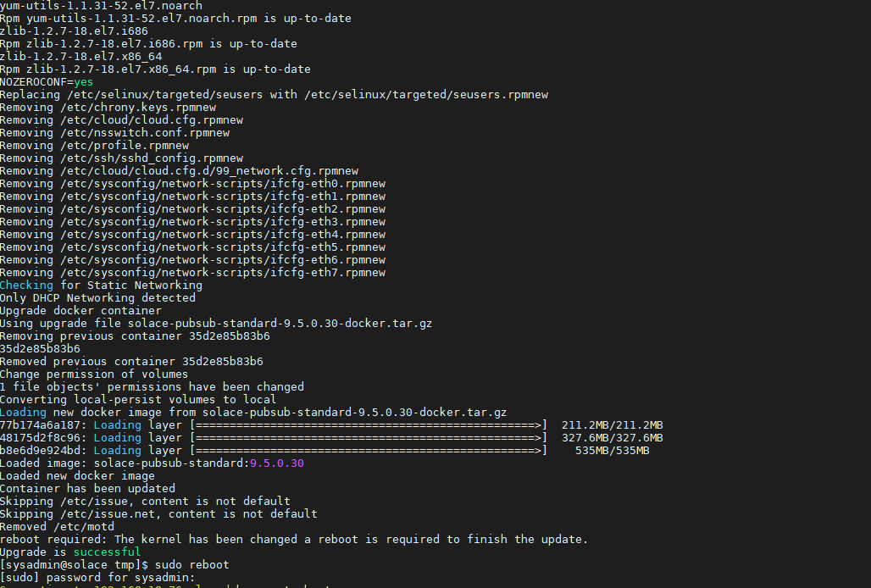
Task: Click the b8e6d9e924bd layer progress bar
Action: click(368, 450)
